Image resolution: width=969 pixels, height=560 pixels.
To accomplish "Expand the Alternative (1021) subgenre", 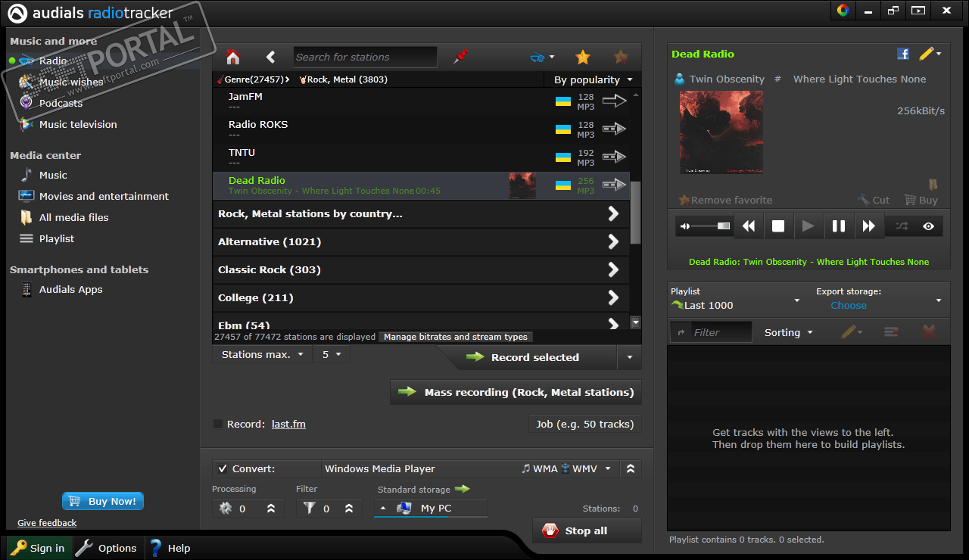I will tap(421, 242).
